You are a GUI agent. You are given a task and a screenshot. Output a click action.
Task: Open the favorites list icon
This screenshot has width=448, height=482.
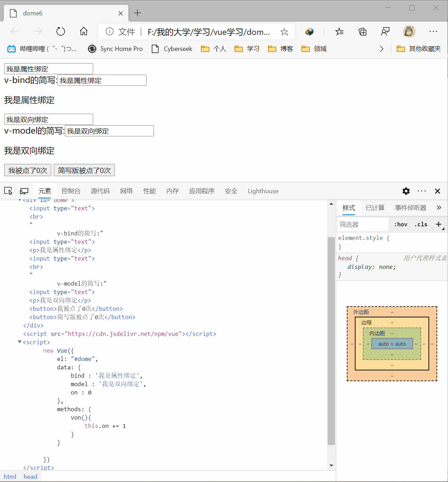tap(339, 32)
